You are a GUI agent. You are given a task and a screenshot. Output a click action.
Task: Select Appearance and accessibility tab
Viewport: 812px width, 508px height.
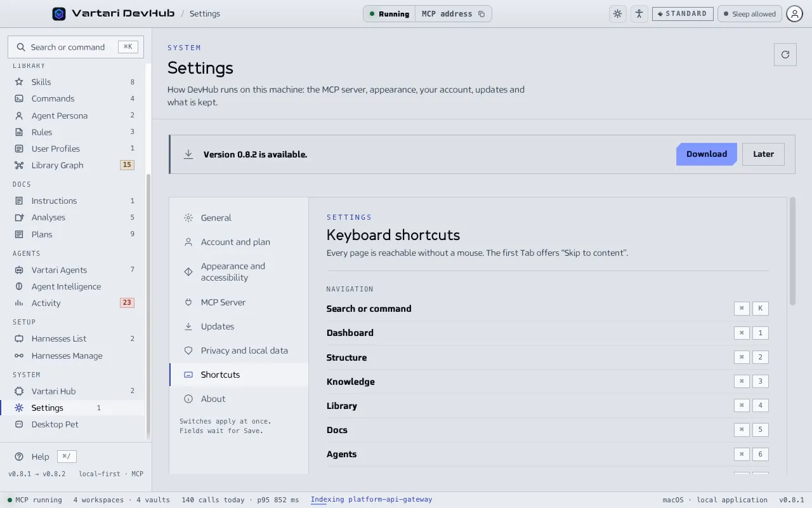(x=239, y=272)
